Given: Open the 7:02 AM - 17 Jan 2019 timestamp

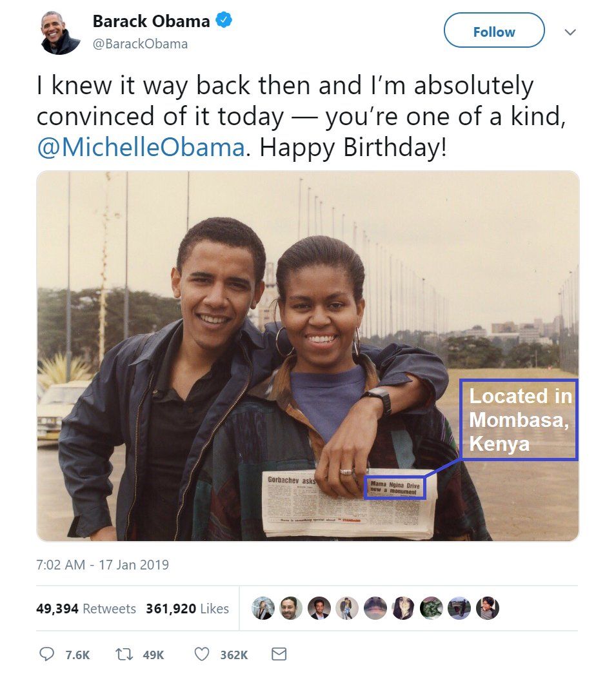Looking at the screenshot, I should click(103, 565).
